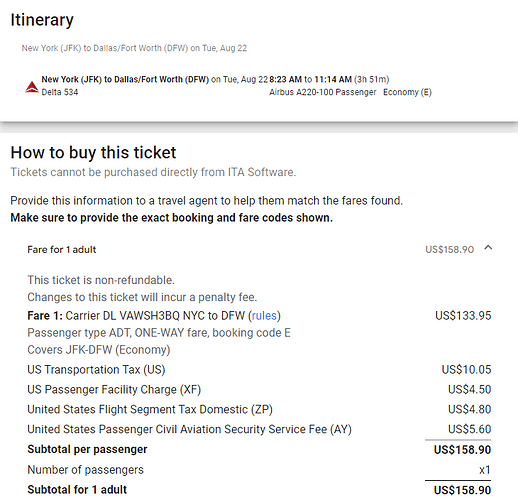This screenshot has height=500, width=518.
Task: Click the Delta airline logo icon
Action: [x=32, y=87]
